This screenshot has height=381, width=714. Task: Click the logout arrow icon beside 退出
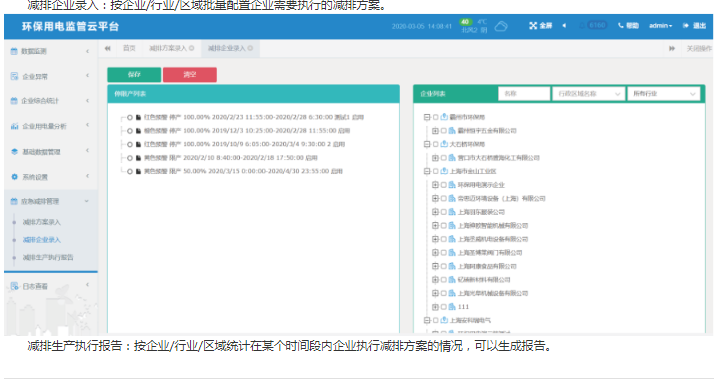click(685, 26)
